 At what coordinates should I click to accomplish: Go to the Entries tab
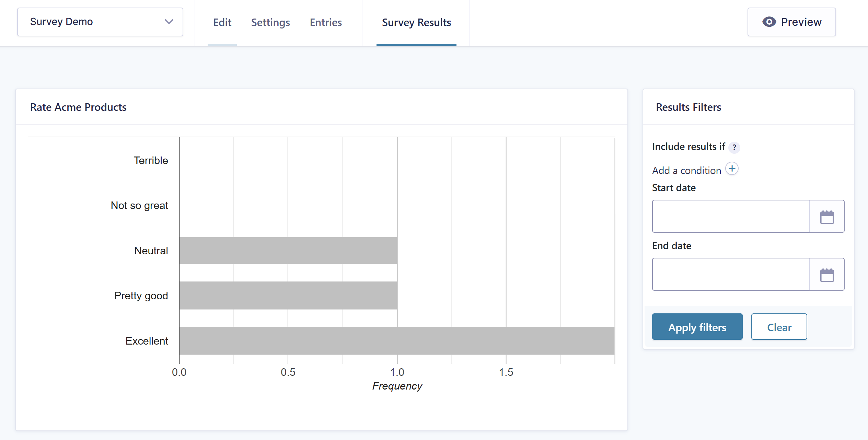pyautogui.click(x=326, y=23)
